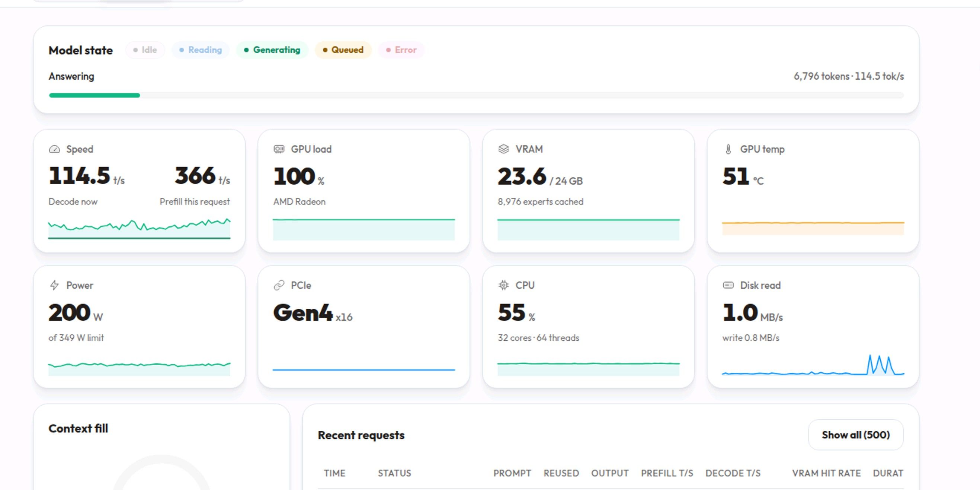Click the VRAM layers icon

(503, 149)
